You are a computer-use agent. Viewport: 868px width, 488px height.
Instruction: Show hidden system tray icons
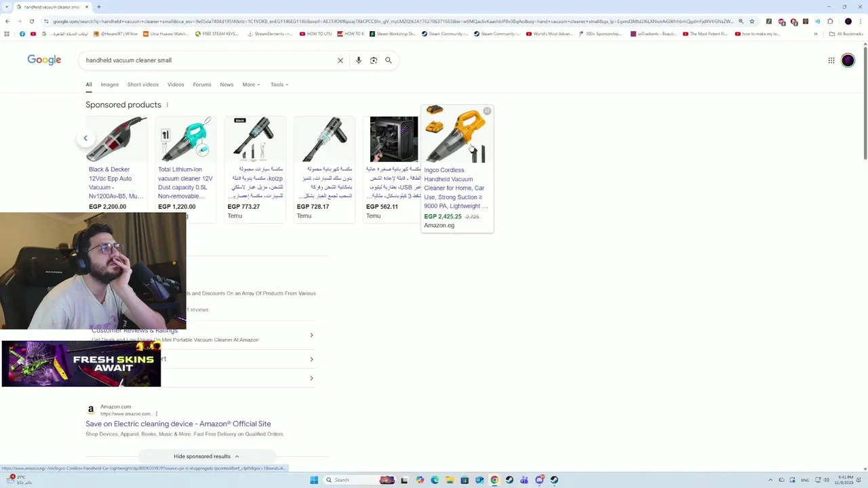[770, 480]
